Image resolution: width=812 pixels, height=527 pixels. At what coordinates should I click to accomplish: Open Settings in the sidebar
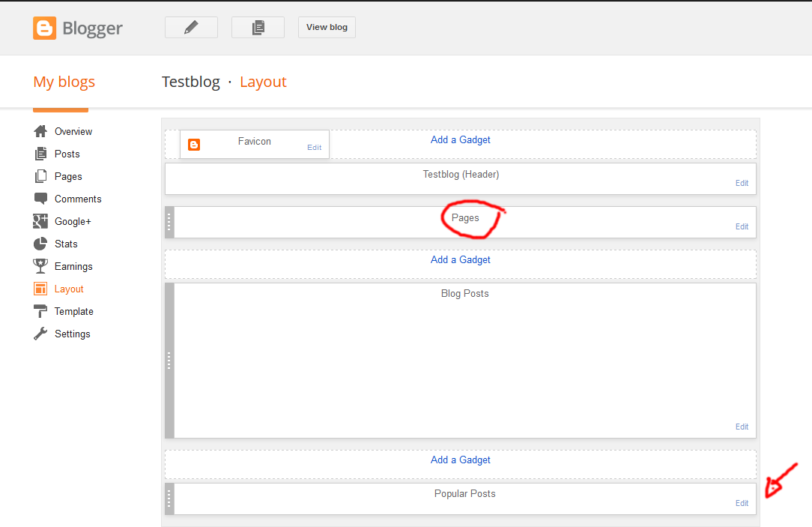click(x=73, y=334)
